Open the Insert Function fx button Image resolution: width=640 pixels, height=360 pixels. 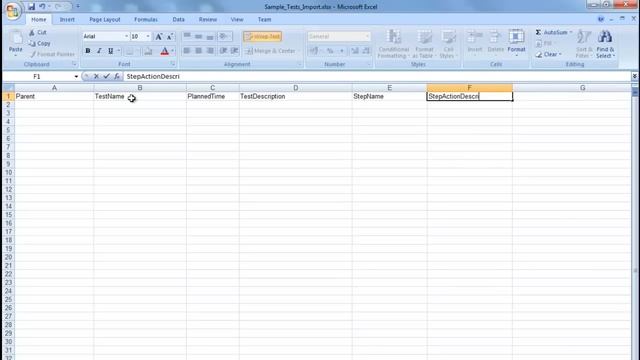click(117, 76)
